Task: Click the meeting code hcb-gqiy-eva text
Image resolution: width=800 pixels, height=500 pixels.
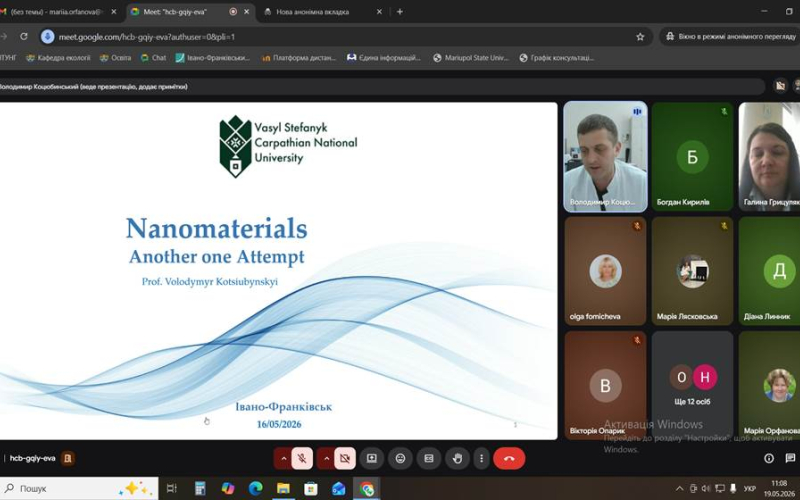Action: point(32,458)
